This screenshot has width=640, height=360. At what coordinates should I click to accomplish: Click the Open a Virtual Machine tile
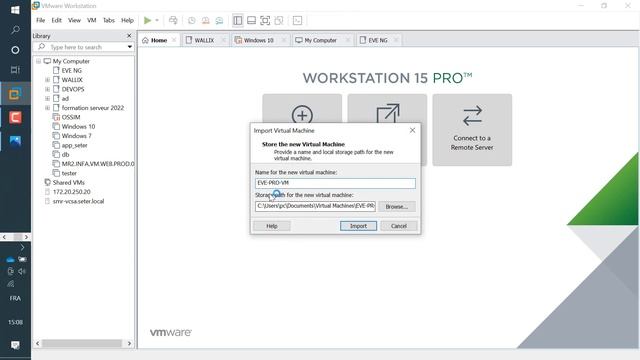coord(387,108)
